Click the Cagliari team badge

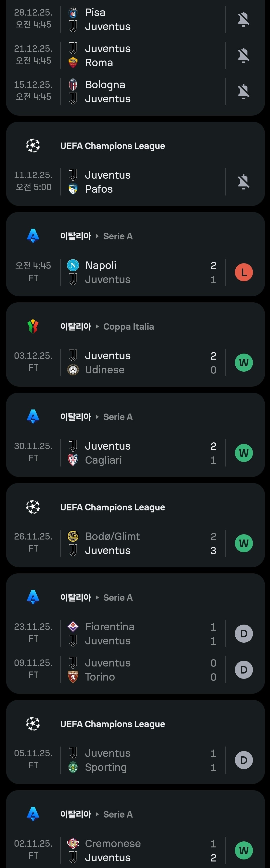click(x=73, y=460)
